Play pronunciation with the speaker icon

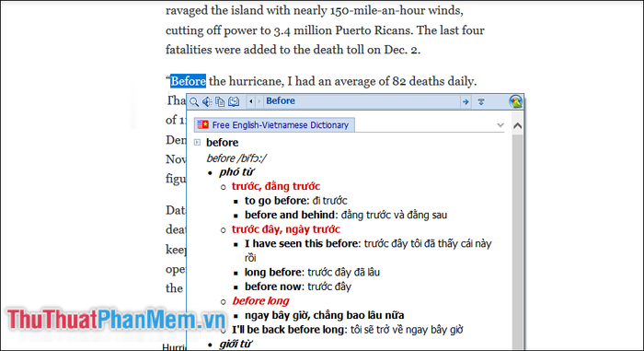click(x=207, y=101)
